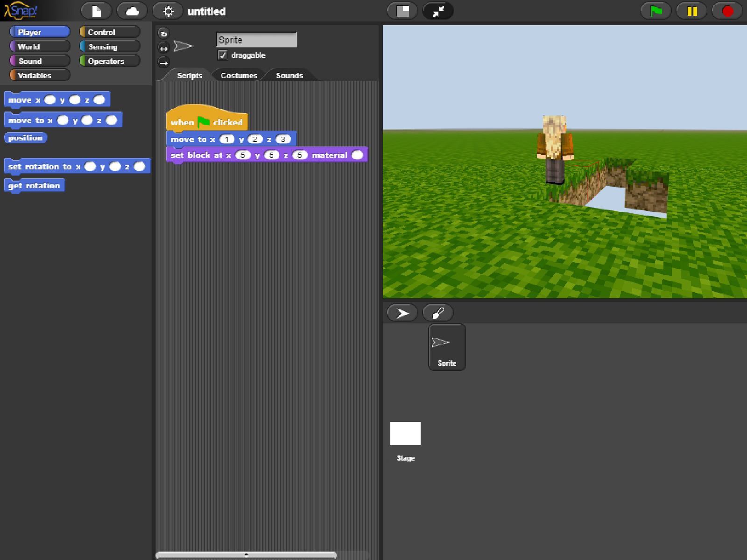Switch to the Costumes tab
This screenshot has width=747, height=560.
coord(239,75)
